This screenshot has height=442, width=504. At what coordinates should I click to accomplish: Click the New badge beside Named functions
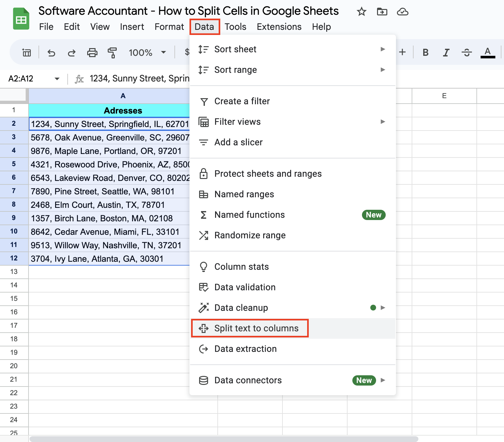[374, 215]
